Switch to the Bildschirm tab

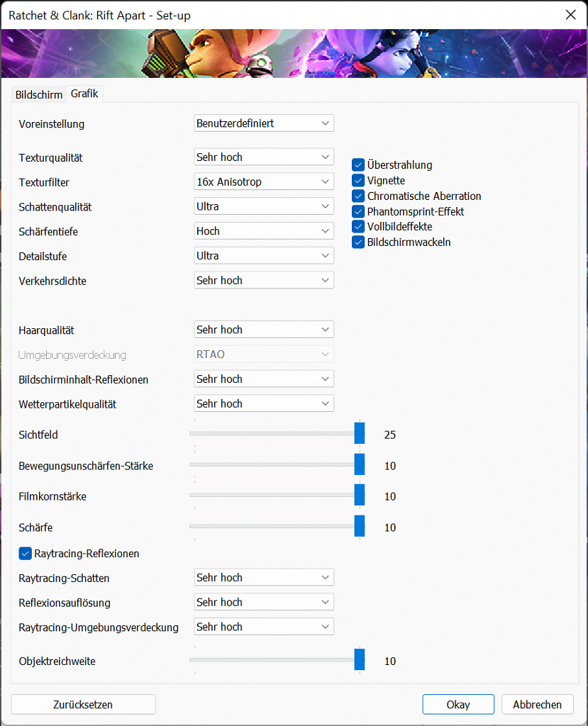(x=38, y=94)
